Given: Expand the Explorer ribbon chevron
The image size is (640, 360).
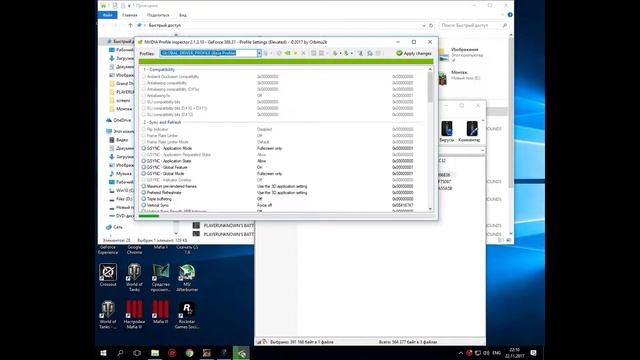Looking at the screenshot, I should (502, 15).
